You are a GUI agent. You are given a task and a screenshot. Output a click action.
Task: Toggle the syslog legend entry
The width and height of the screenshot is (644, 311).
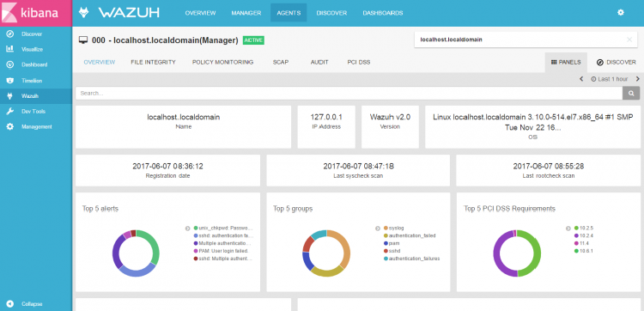396,228
